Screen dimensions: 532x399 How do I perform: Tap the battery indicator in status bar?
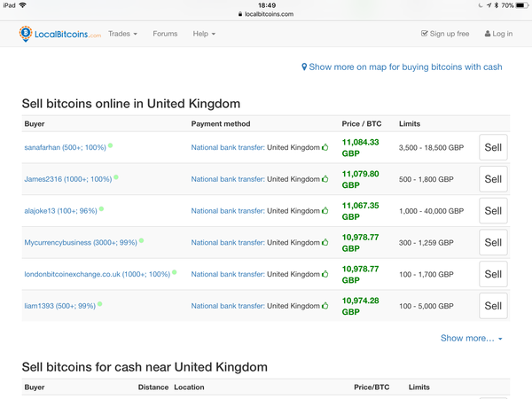click(x=522, y=5)
